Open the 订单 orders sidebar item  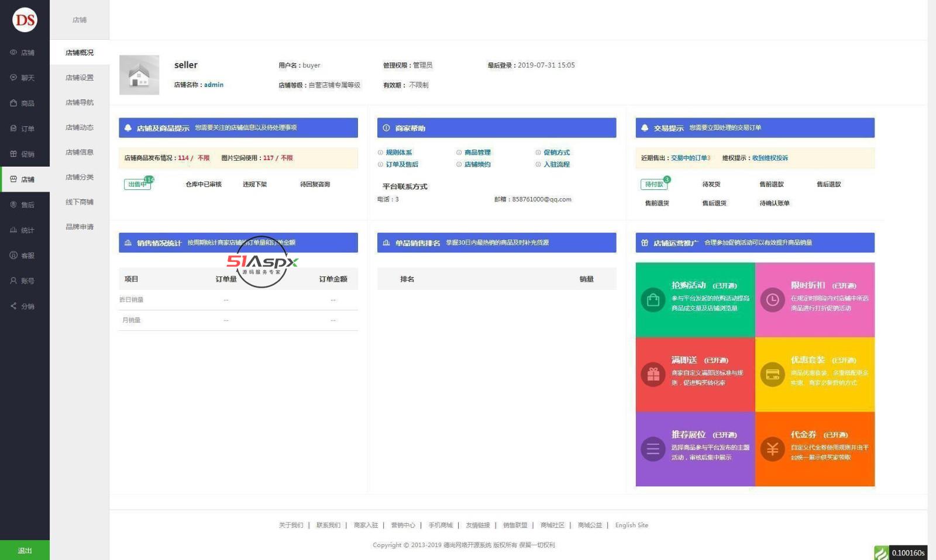click(24, 129)
